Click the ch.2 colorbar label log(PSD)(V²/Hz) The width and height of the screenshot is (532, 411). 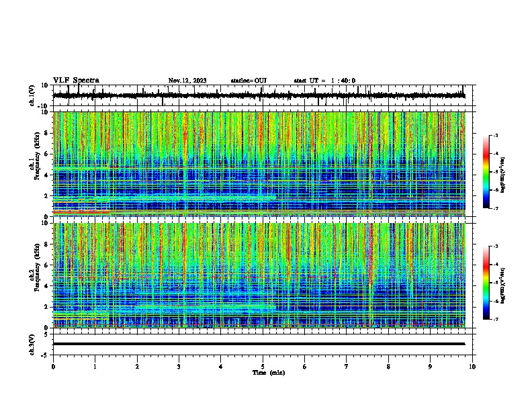click(x=503, y=285)
